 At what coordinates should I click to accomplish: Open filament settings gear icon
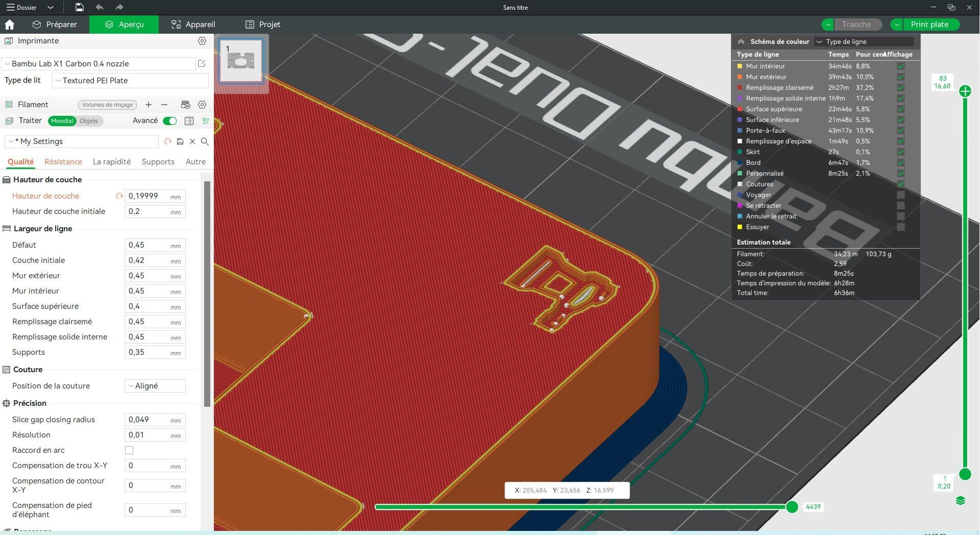202,105
